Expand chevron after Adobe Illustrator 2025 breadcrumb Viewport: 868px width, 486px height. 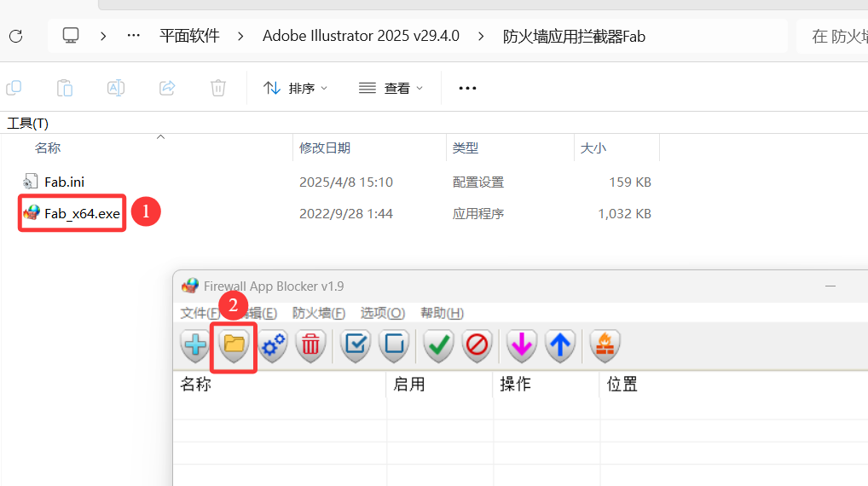pyautogui.click(x=481, y=37)
